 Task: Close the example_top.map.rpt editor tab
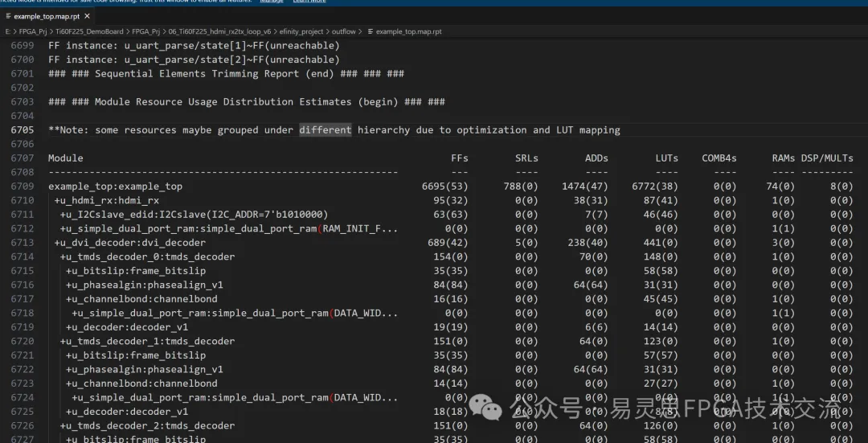click(x=87, y=17)
